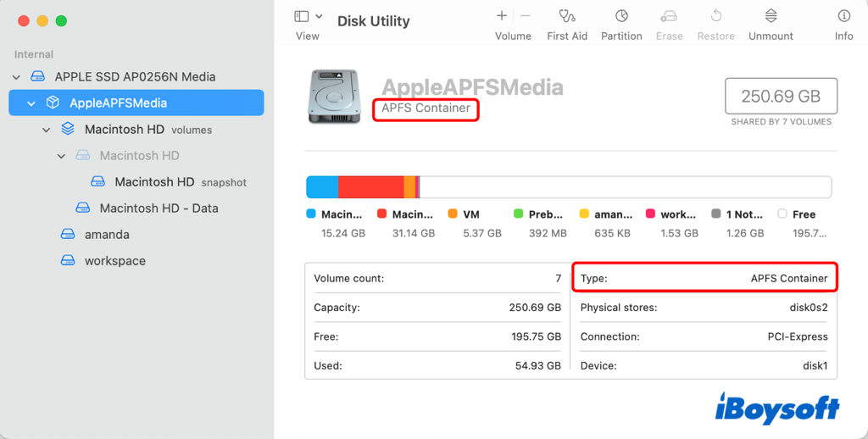Click the large hard drive image
868x439 pixels.
[334, 96]
